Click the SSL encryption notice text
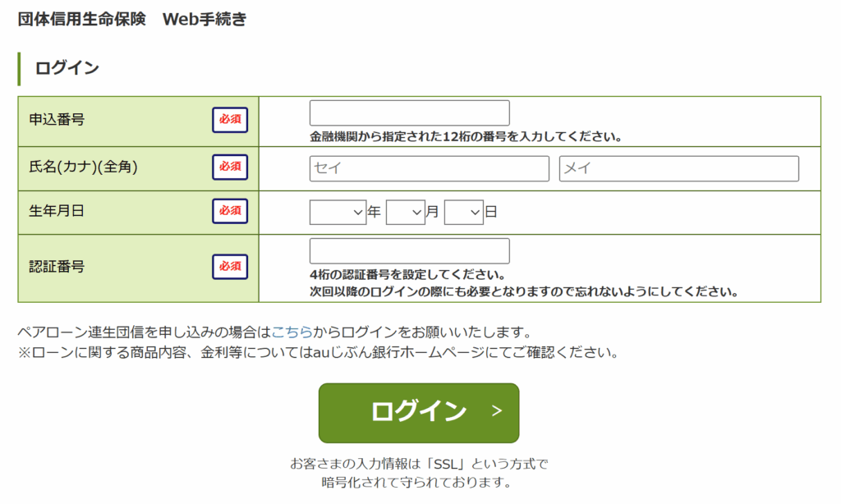Viewport: 841px width, 504px height. (x=419, y=473)
